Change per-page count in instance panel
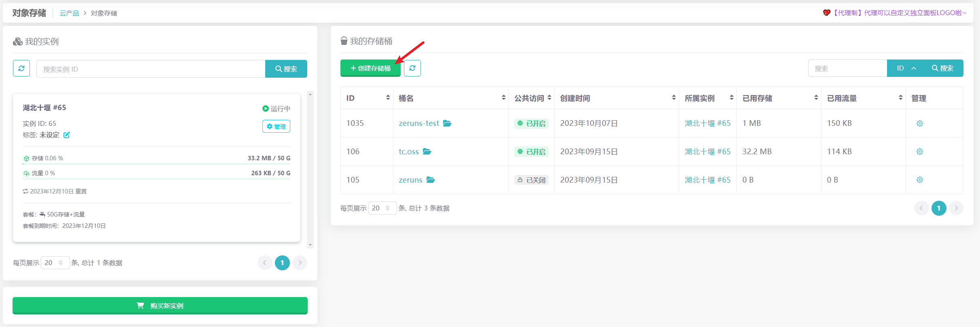The height and width of the screenshot is (327, 980). coord(55,263)
